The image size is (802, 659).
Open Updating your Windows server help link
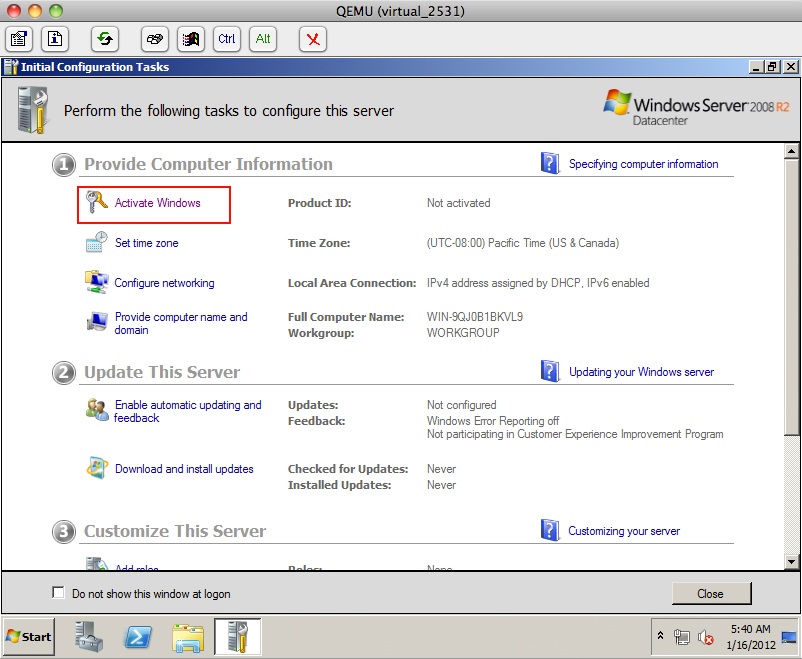pos(641,372)
